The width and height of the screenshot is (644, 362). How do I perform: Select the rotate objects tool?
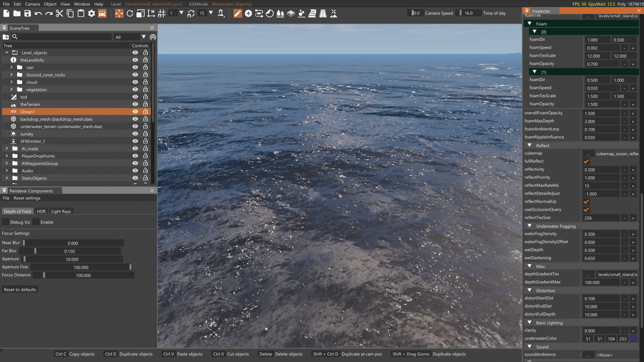(x=130, y=13)
